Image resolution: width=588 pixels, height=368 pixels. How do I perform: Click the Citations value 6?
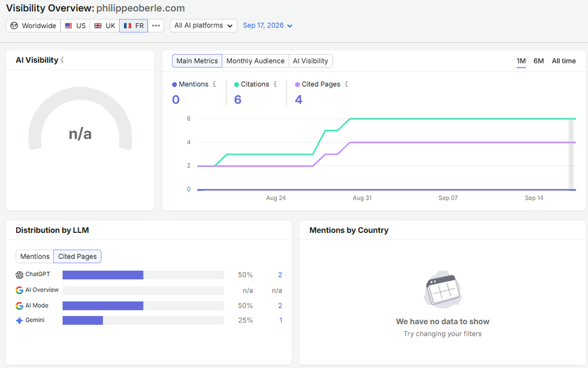pyautogui.click(x=238, y=99)
